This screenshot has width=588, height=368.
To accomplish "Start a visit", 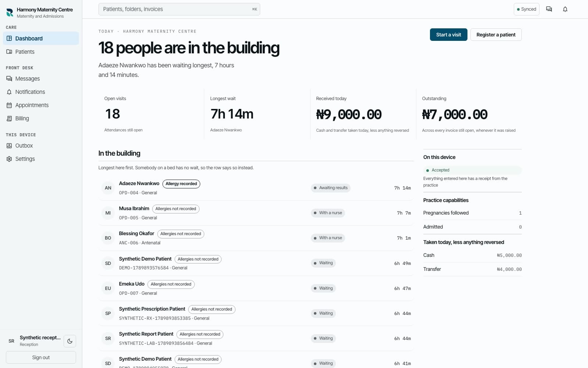I will (x=448, y=35).
